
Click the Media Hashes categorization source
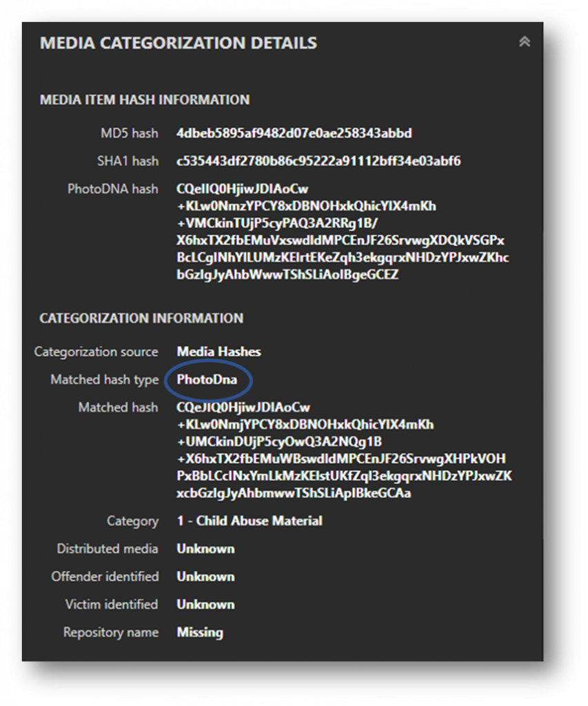pos(219,352)
